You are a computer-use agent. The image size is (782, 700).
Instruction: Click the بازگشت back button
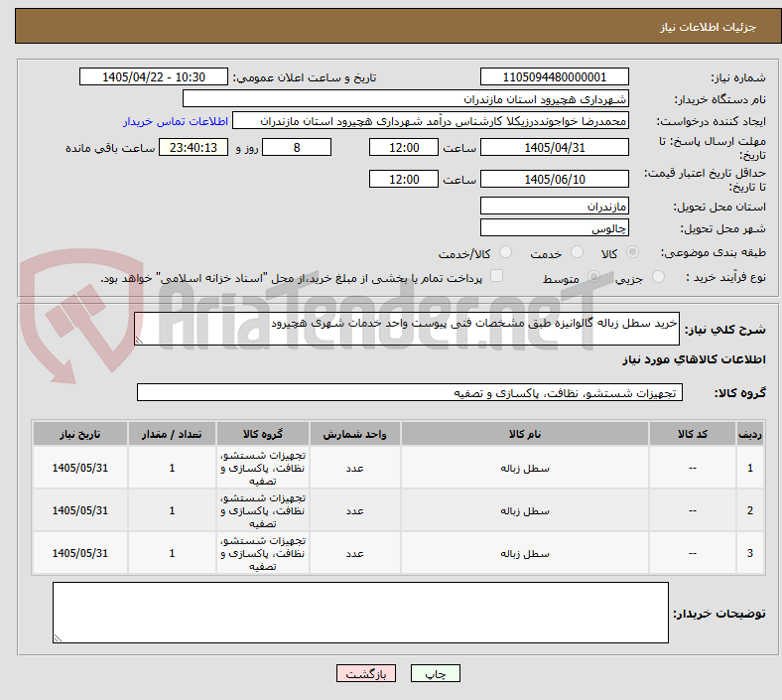click(366, 673)
